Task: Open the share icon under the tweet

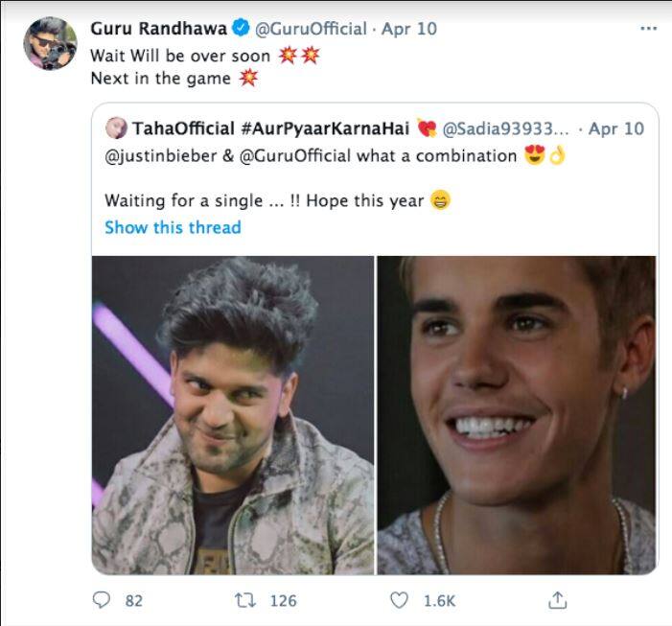Action: pos(556,600)
